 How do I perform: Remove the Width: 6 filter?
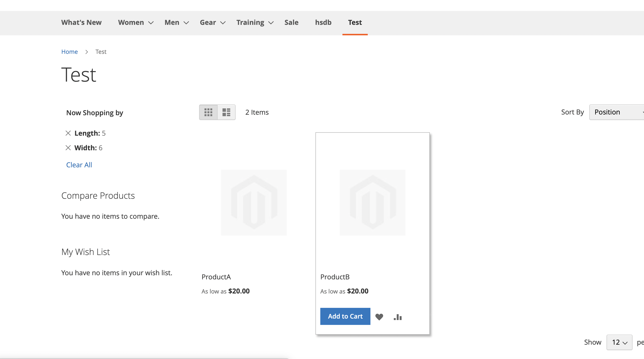point(68,148)
